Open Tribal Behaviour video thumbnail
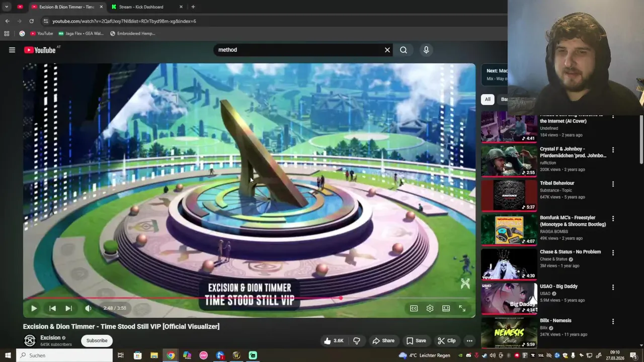This screenshot has width=644, height=362. pos(509,195)
